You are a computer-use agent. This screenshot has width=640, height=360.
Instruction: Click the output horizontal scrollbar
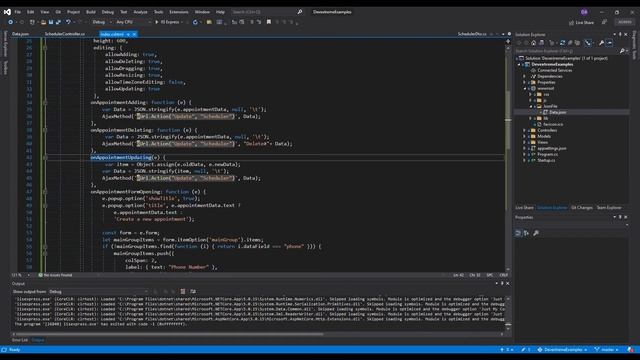(169, 334)
